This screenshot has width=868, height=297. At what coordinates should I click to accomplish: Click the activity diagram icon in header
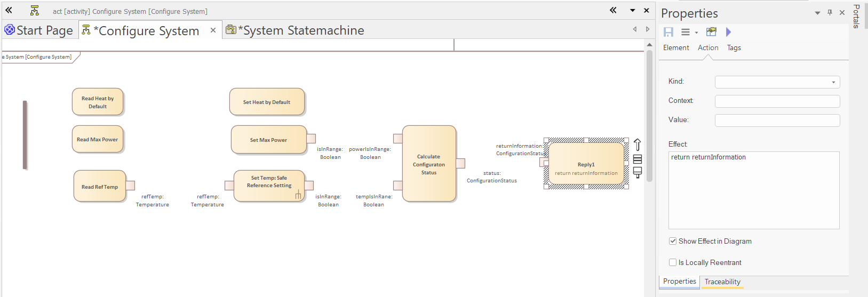click(x=35, y=11)
